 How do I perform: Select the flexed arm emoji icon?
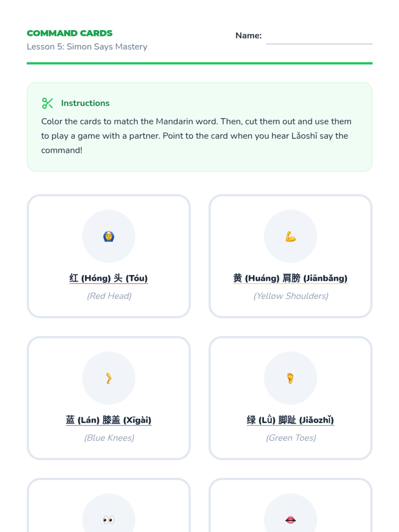[291, 236]
